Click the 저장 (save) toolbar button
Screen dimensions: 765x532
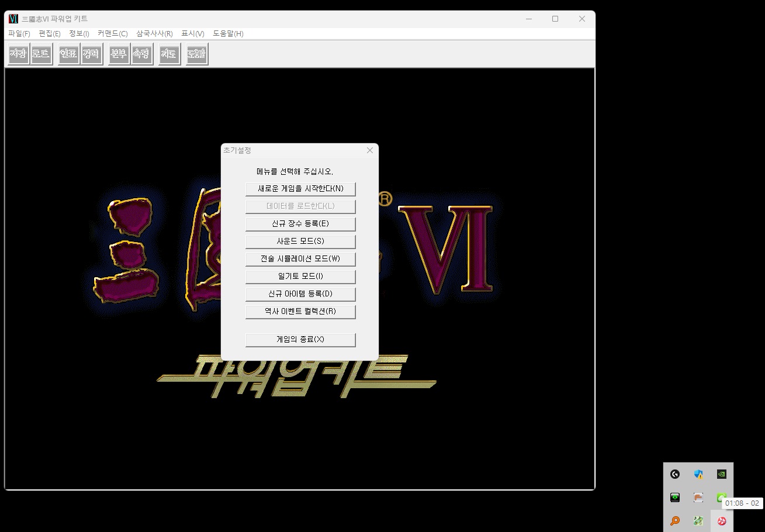point(19,54)
